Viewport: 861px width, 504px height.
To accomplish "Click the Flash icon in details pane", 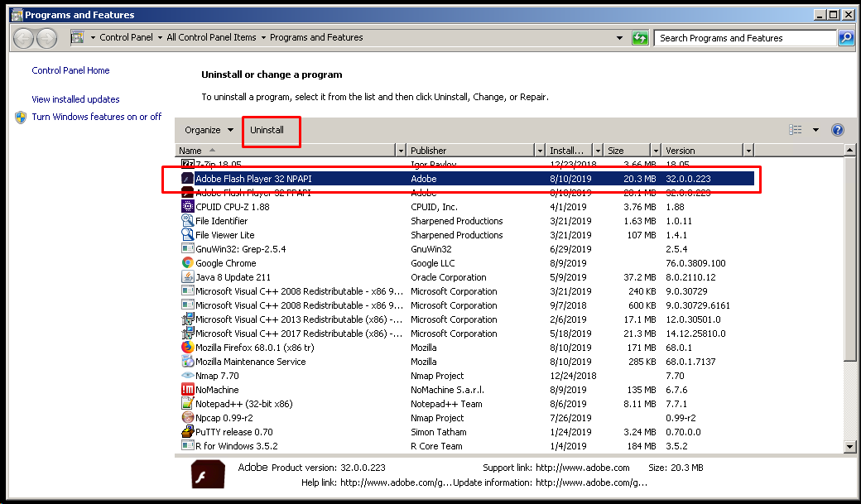I will pos(208,474).
